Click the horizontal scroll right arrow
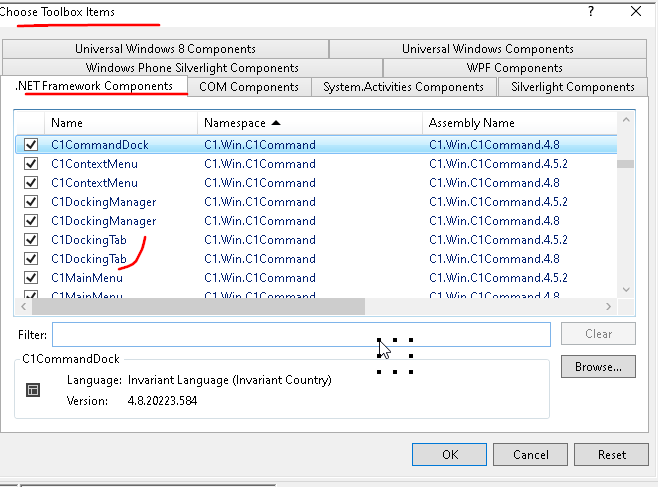The image size is (658, 487). click(608, 307)
